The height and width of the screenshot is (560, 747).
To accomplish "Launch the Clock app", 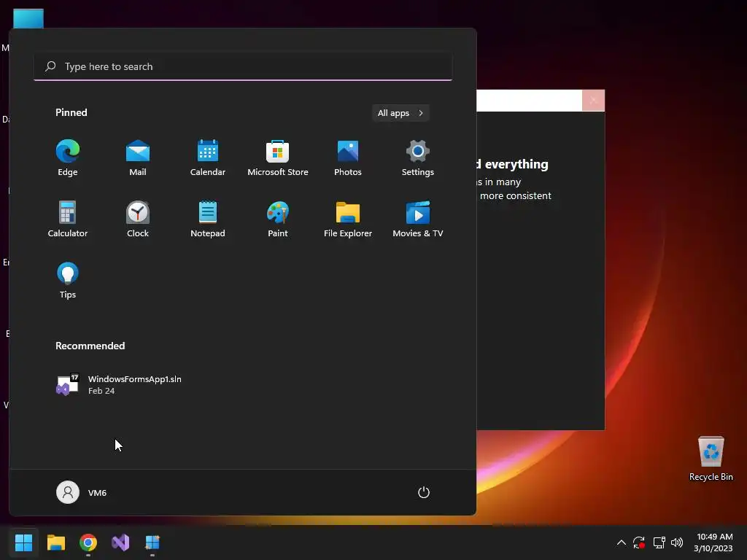I will (138, 219).
